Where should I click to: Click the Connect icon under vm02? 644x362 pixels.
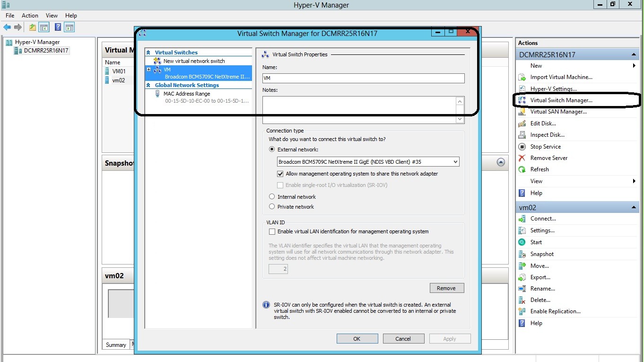click(x=522, y=219)
